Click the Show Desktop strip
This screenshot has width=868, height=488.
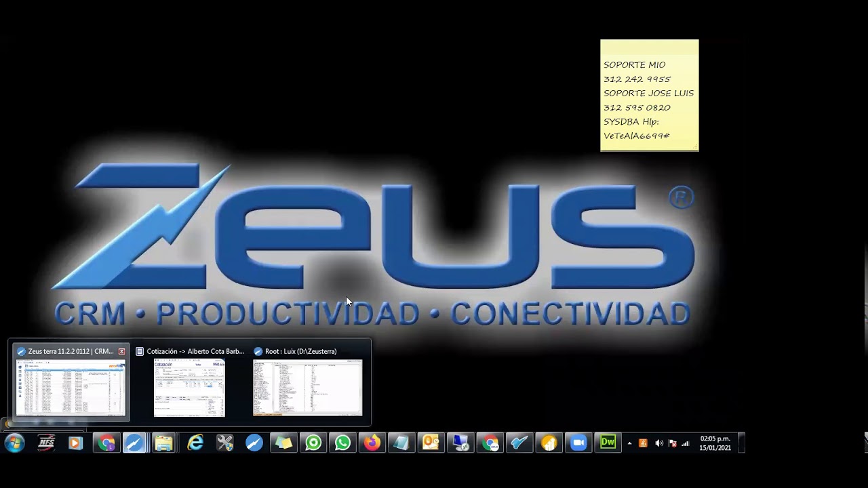741,443
